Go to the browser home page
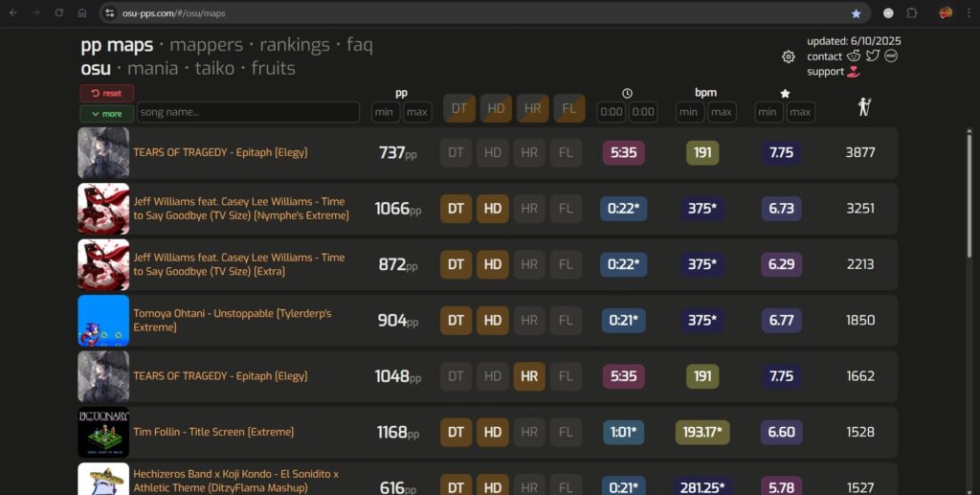 click(x=82, y=12)
